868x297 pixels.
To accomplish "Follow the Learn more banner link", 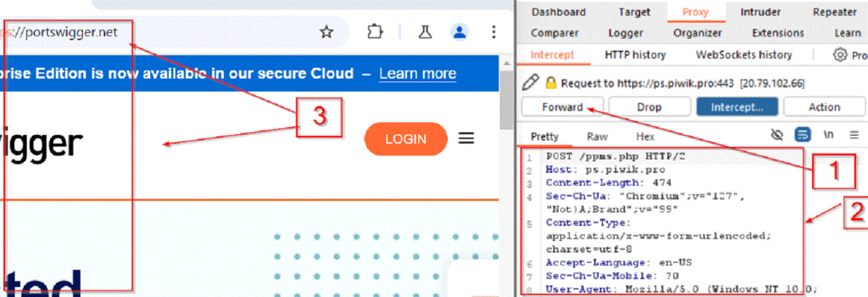I will [x=418, y=73].
